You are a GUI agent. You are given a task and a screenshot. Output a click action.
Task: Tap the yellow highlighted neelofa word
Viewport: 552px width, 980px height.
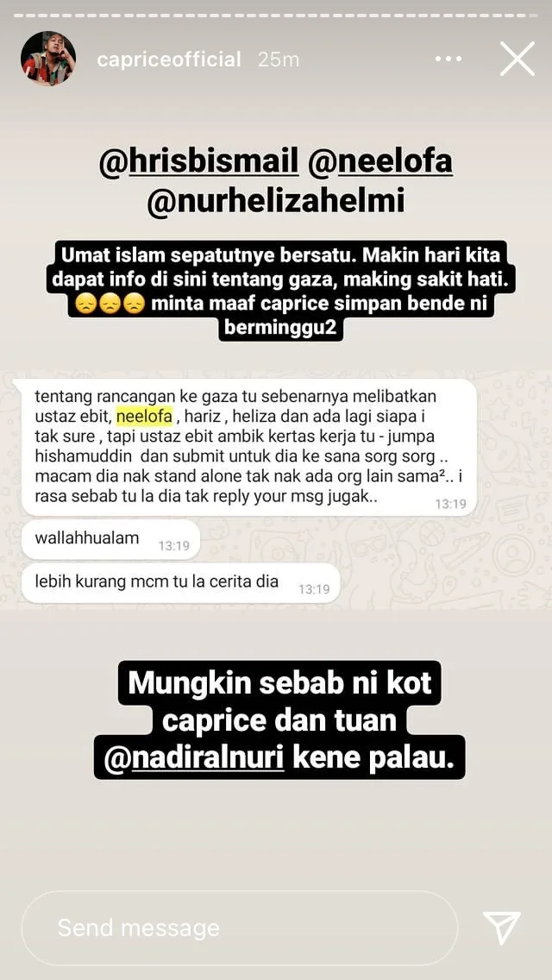144,415
